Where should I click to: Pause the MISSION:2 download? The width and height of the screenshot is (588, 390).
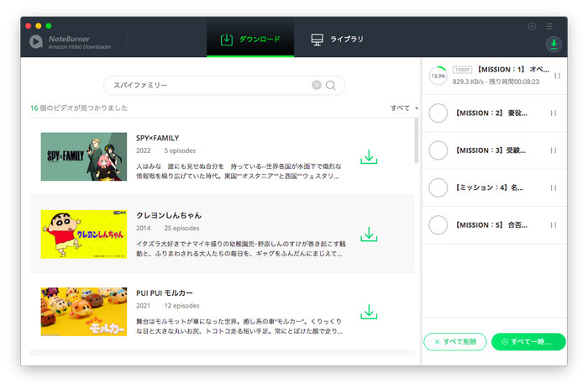click(x=554, y=113)
